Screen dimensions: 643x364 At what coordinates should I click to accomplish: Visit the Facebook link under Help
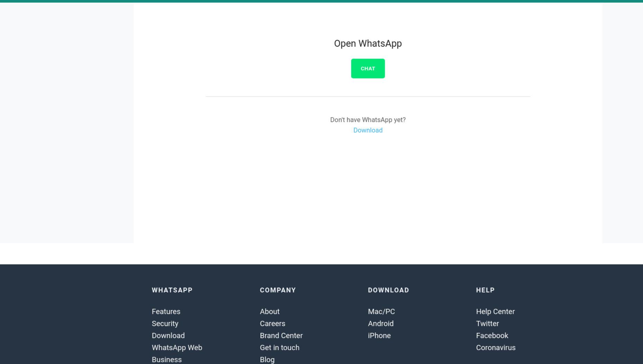tap(492, 336)
